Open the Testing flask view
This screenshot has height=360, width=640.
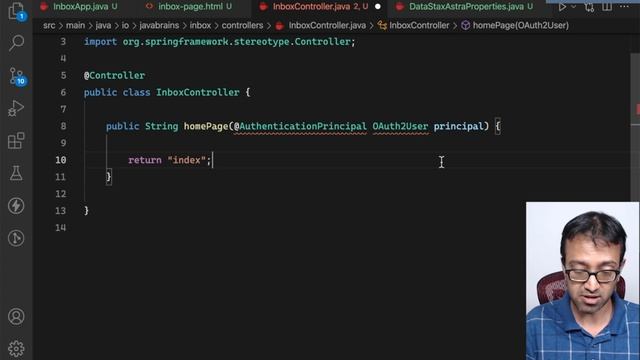(16, 173)
